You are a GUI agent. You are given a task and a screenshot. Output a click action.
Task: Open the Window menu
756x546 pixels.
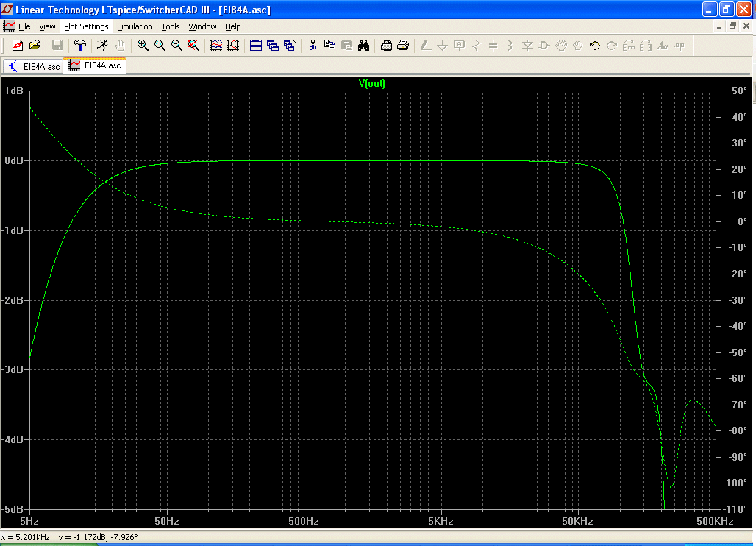tap(202, 26)
